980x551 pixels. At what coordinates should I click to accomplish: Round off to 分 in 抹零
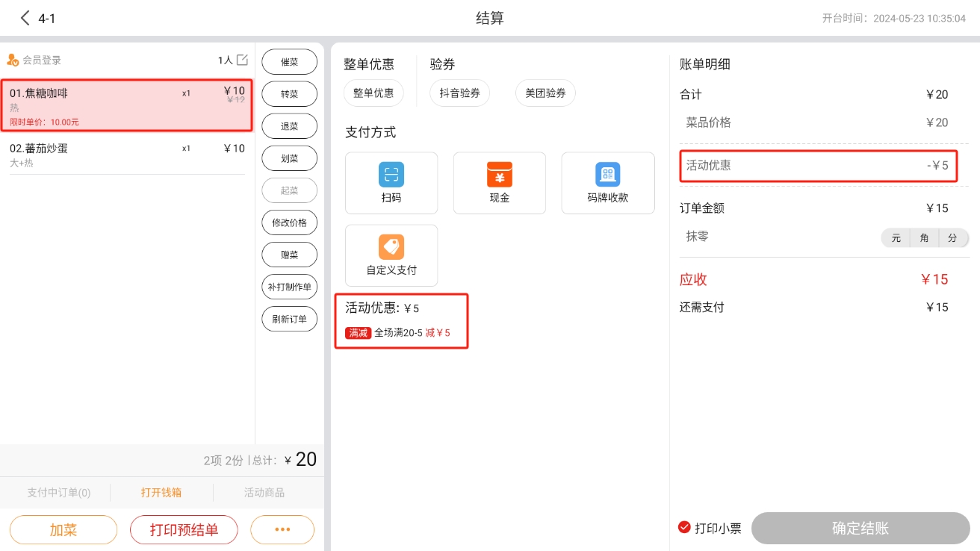coord(952,238)
